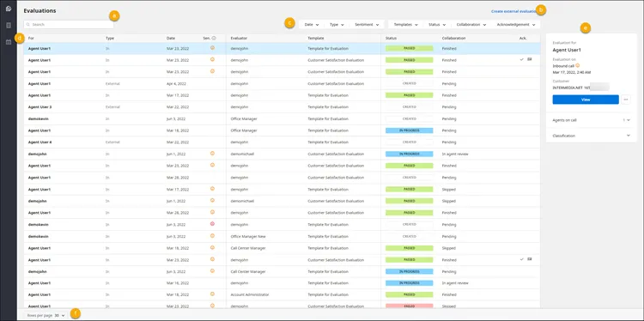Click the Apr 4, 2022 date cell
Image resolution: width=644 pixels, height=321 pixels.
(176, 83)
